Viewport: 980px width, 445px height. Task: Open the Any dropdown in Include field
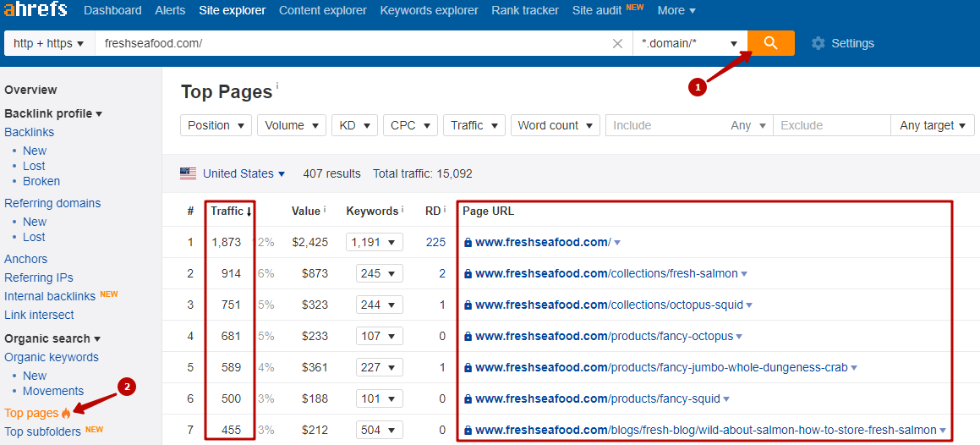click(x=748, y=125)
